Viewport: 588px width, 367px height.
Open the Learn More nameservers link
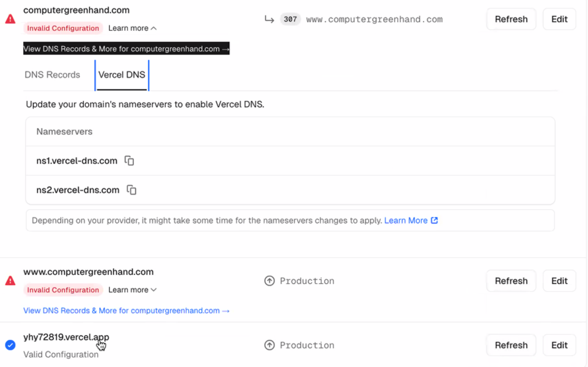coord(406,220)
